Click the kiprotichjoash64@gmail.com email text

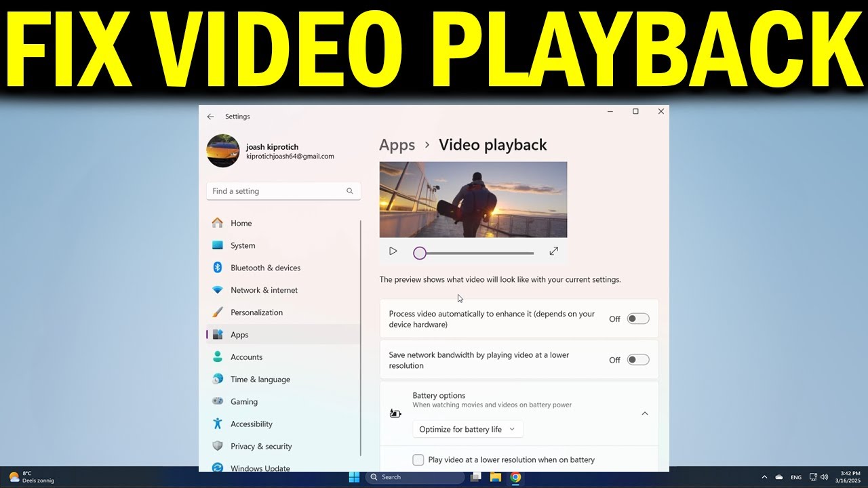pyautogui.click(x=290, y=157)
